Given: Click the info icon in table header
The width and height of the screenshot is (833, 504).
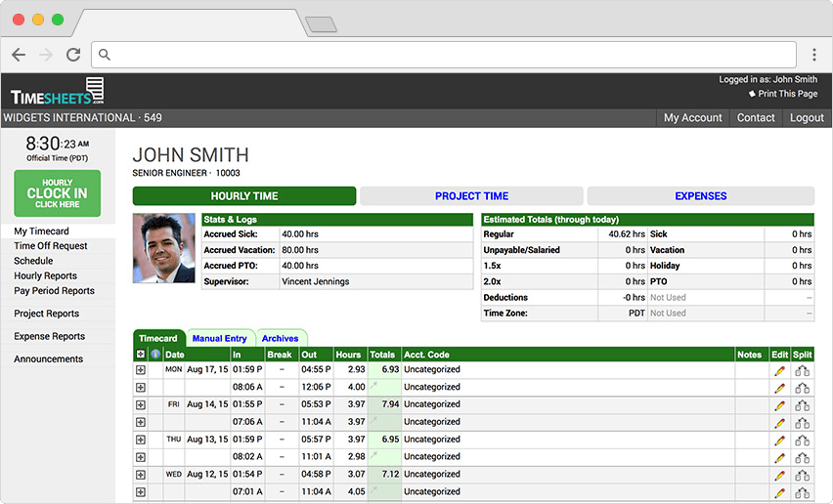Looking at the screenshot, I should pyautogui.click(x=155, y=354).
